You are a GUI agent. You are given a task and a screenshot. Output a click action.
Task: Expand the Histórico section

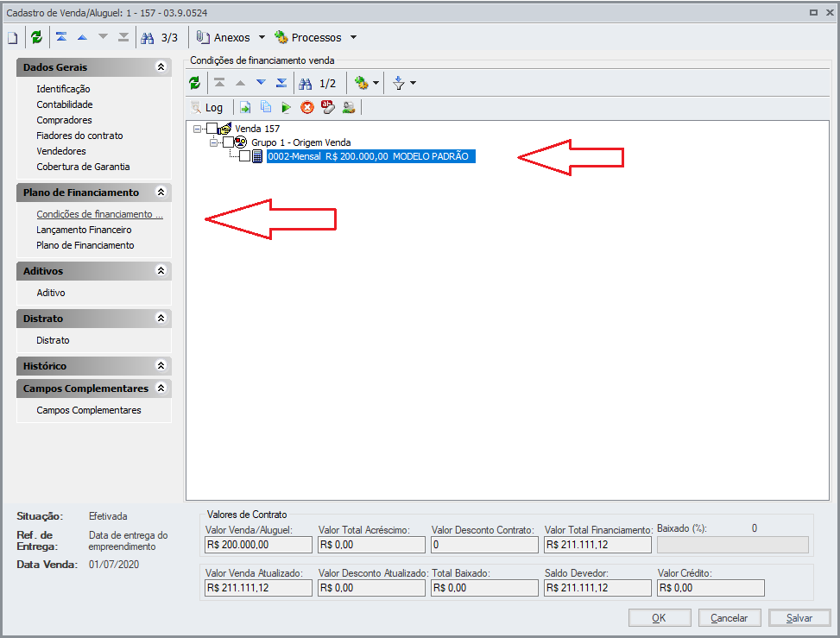pos(161,365)
